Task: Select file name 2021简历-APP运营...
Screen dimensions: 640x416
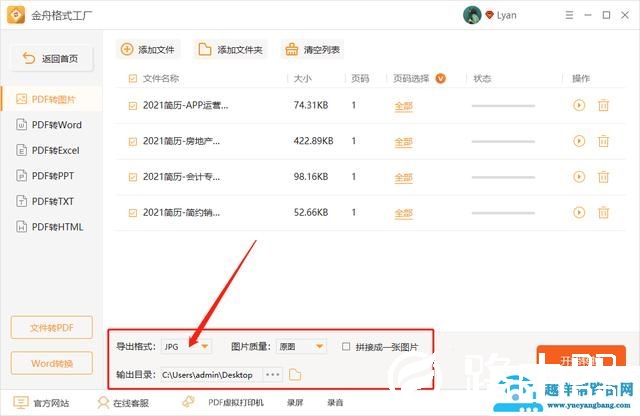Action: 186,105
